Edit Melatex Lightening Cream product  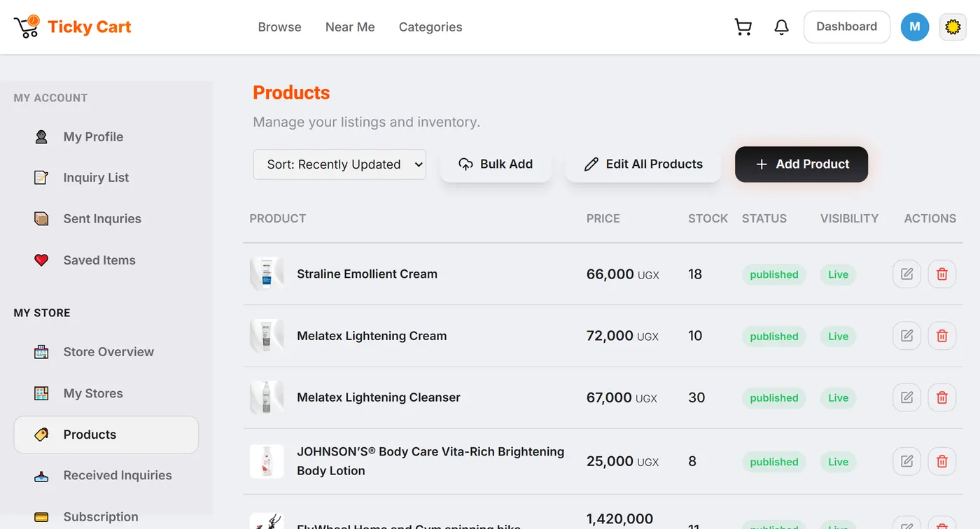click(x=906, y=336)
